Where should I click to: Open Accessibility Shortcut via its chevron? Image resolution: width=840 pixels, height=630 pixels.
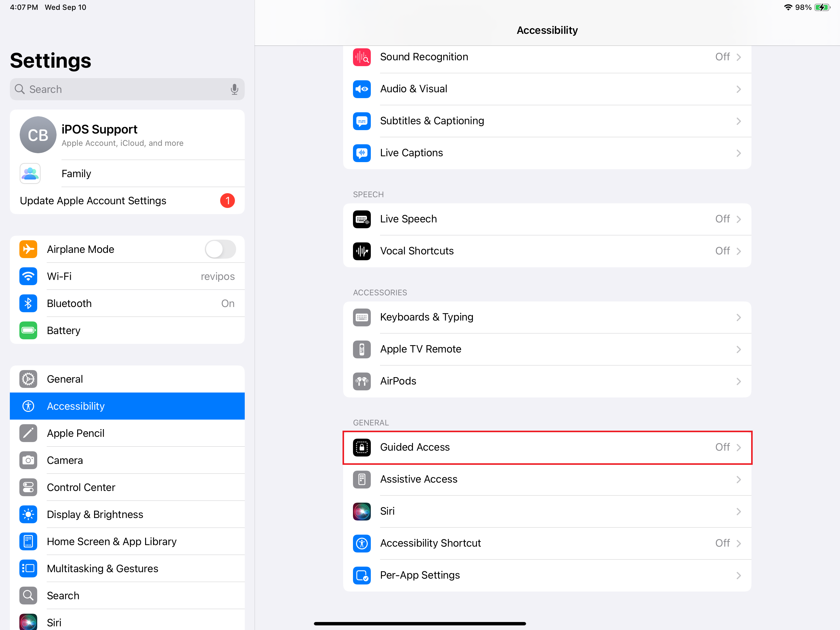[x=739, y=543]
